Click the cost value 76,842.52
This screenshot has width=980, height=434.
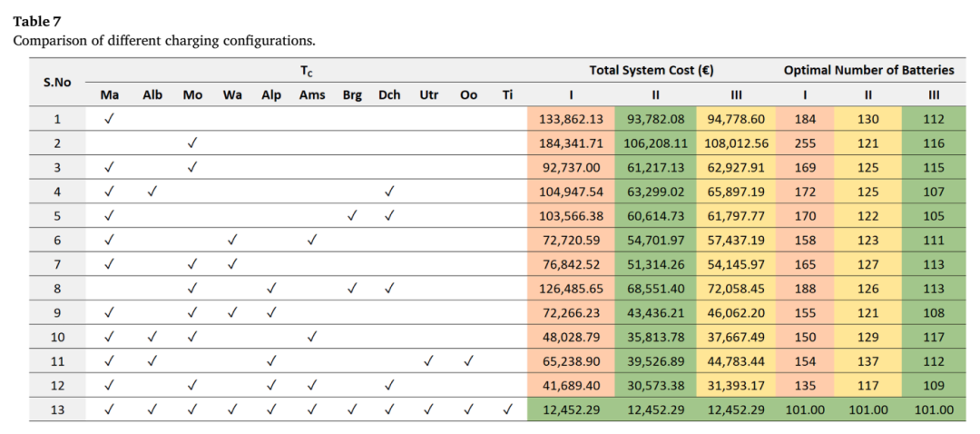(572, 264)
